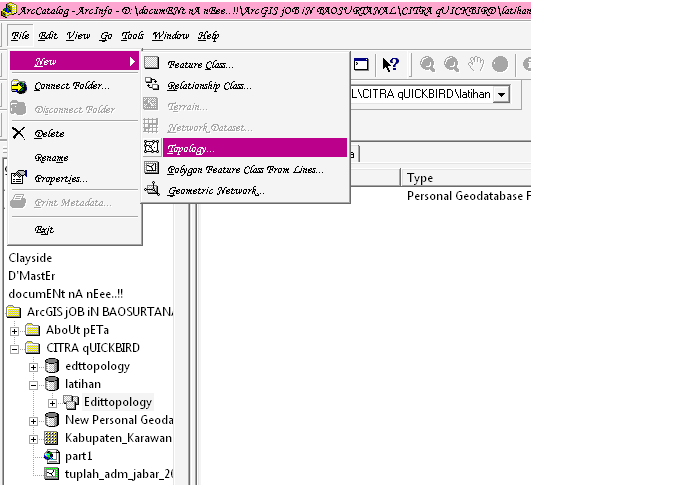
Task: Select the latihan geodatabase
Action: pos(83,384)
